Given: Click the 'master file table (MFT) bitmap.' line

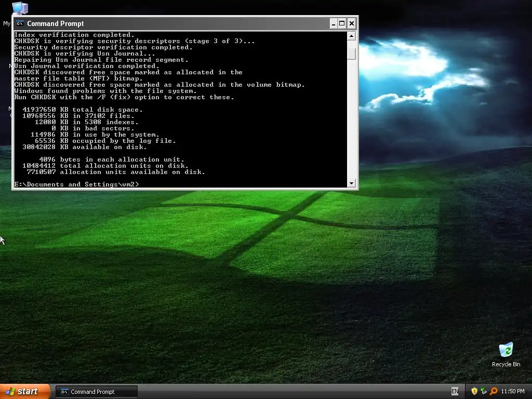Looking at the screenshot, I should pos(78,78).
